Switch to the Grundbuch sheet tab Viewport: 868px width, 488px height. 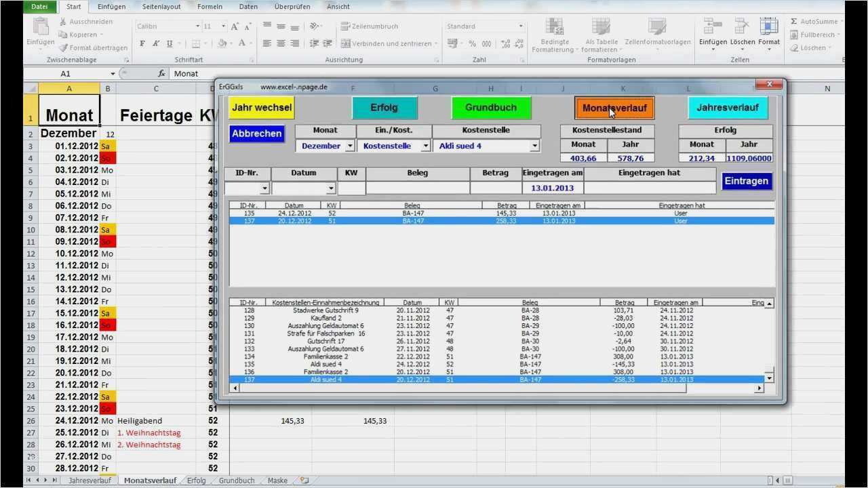point(237,481)
